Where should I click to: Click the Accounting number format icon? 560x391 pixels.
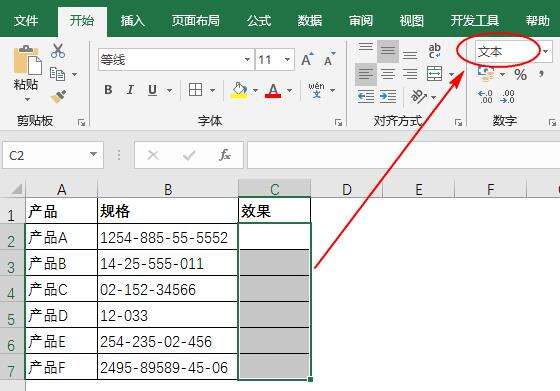pyautogui.click(x=486, y=74)
